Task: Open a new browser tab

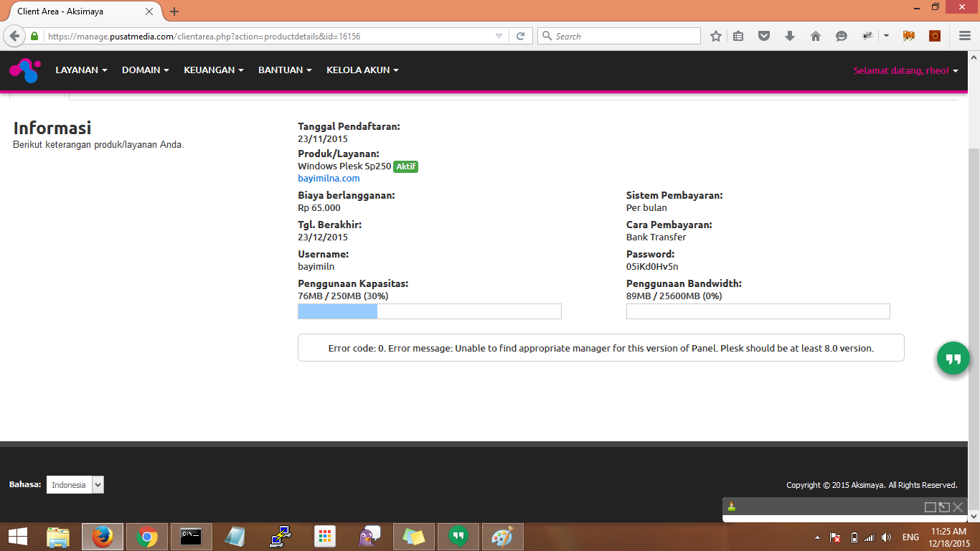Action: [x=174, y=11]
